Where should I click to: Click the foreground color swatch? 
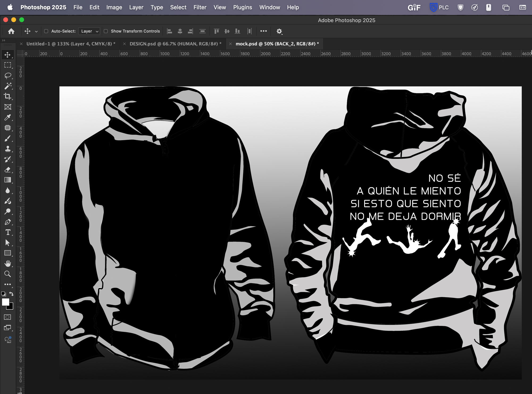click(6, 302)
